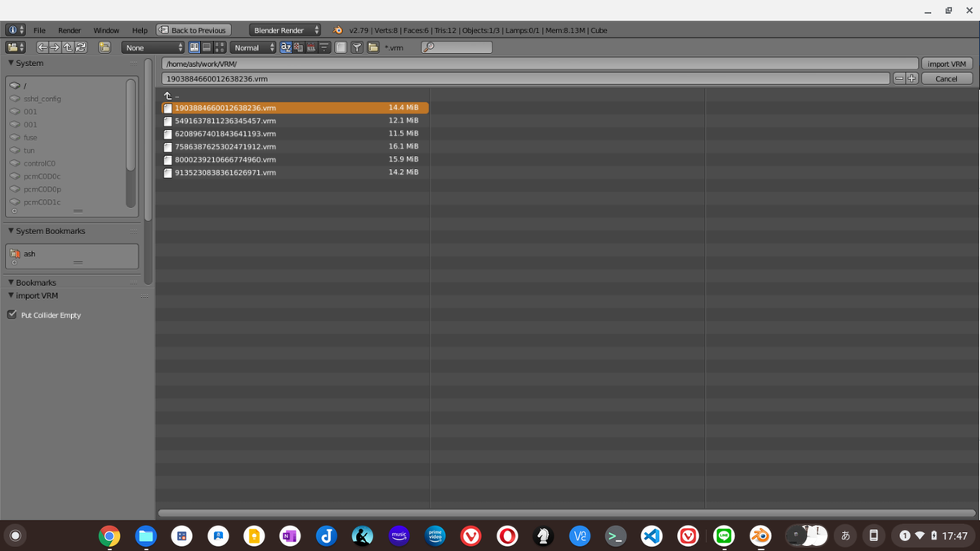Toggle folder filter icon
The image size is (980, 551).
click(372, 47)
